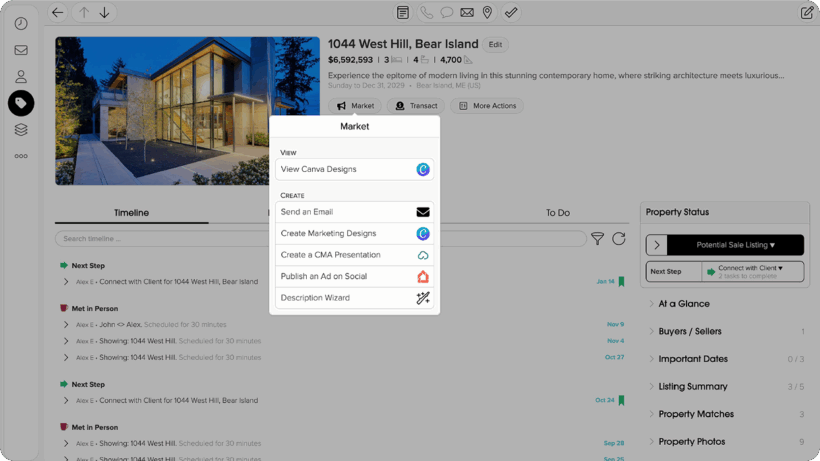Viewport: 820px width, 461px height.
Task: Open the mail icon in left sidebar
Action: (21, 50)
